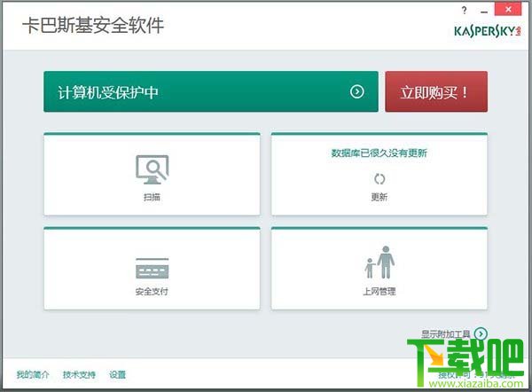Click the arrow circle in the green status bar

(x=357, y=91)
